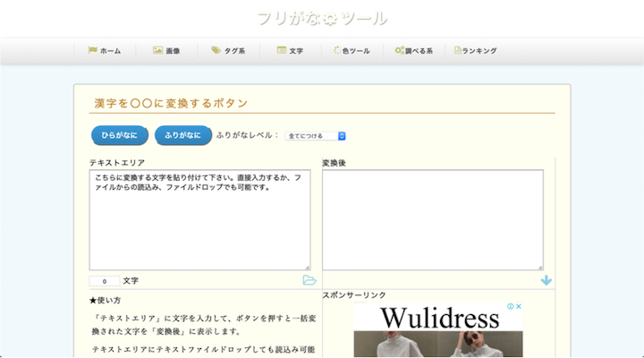Open the ふりがなレベル dropdown
644x358 pixels.
point(315,136)
